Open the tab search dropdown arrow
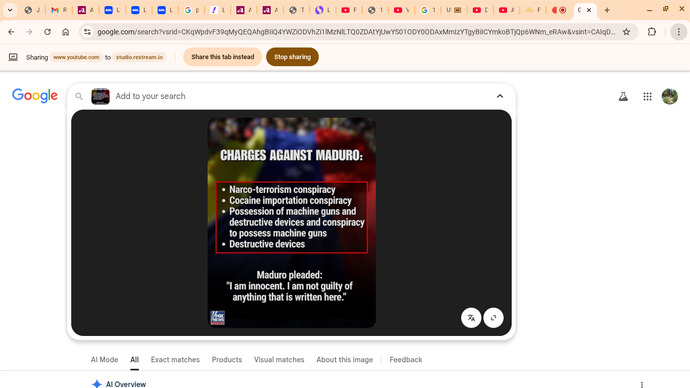Viewport: 690px width, 388px height. (x=10, y=10)
